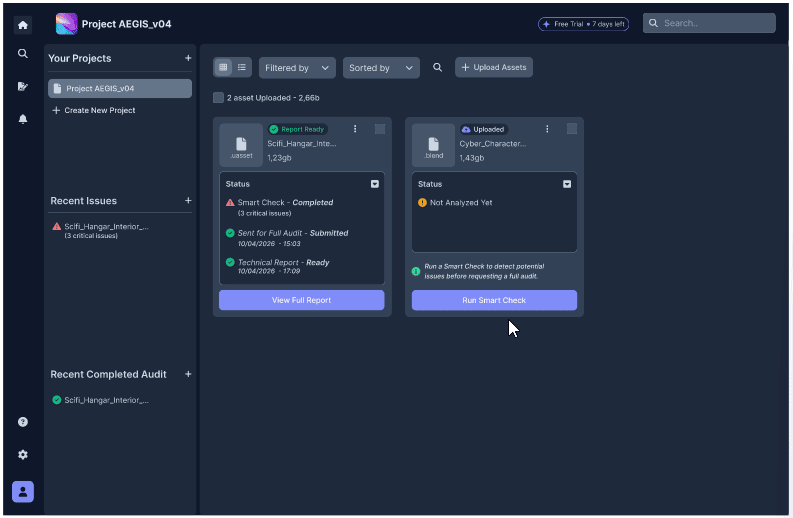Open the Filtered by dropdown

pos(297,68)
